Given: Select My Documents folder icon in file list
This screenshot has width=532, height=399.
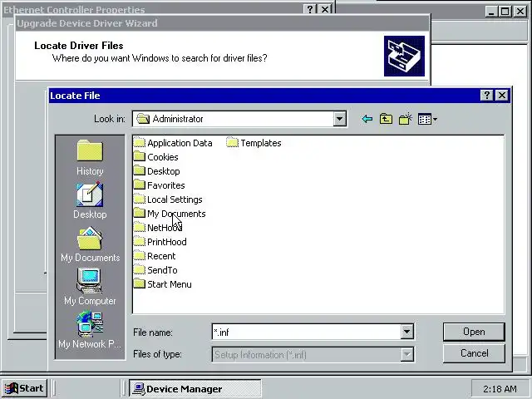Looking at the screenshot, I should click(139, 213).
